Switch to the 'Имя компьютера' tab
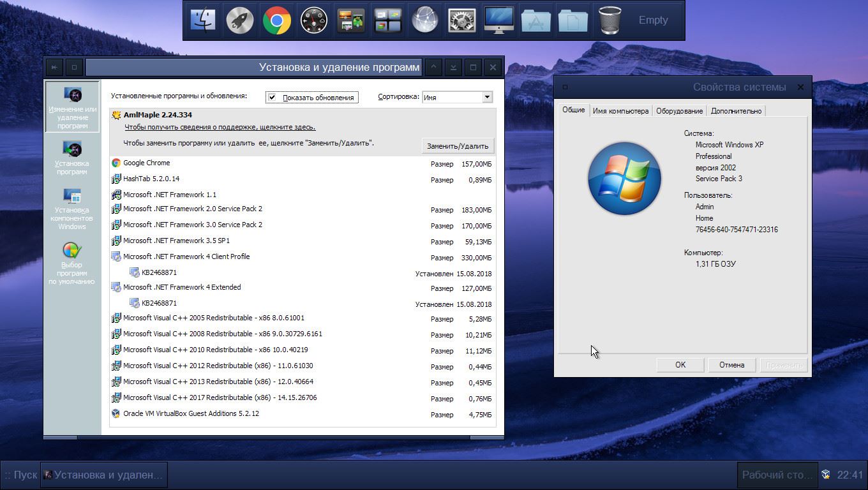This screenshot has width=868, height=490. click(x=620, y=111)
